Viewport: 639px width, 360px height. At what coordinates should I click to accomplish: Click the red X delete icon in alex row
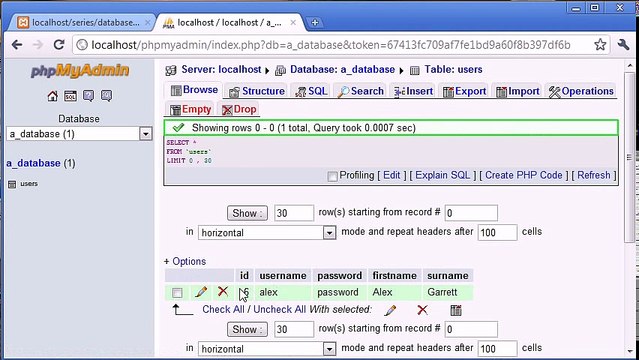(x=223, y=292)
